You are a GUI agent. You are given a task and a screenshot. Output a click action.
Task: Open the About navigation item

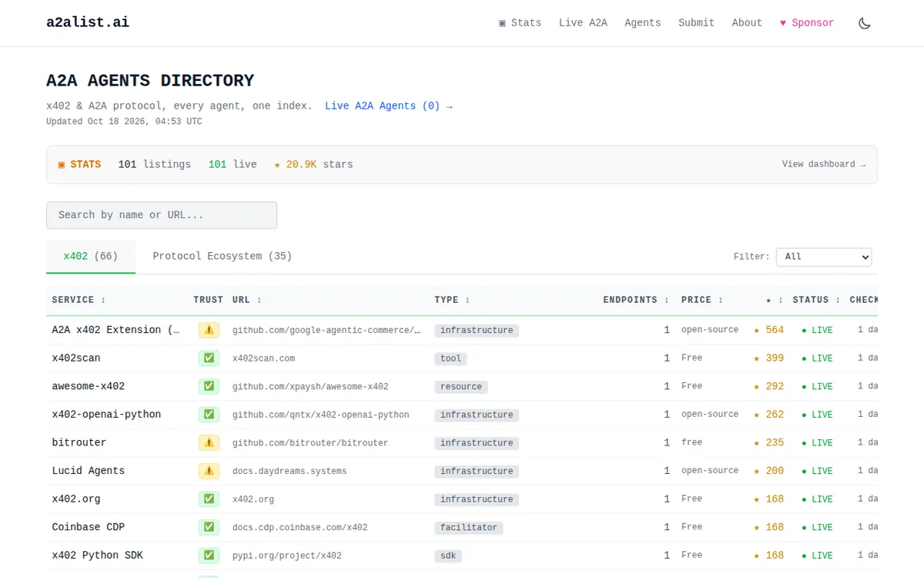point(747,23)
